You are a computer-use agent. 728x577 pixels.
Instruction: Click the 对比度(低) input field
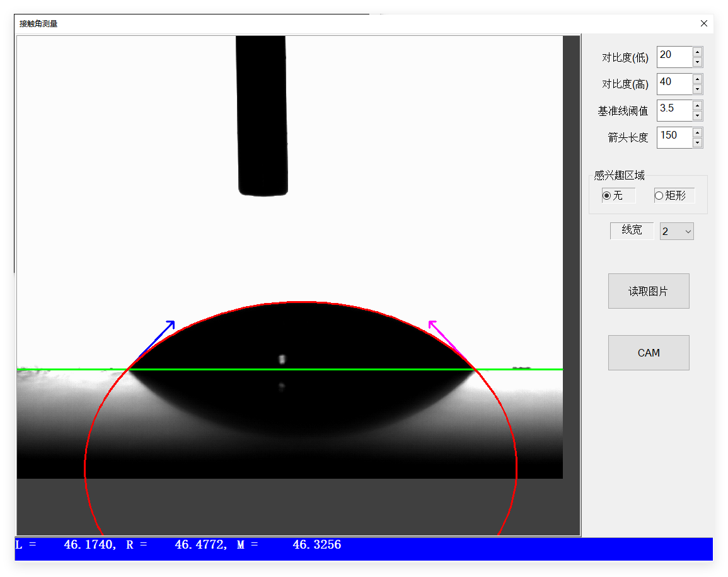(674, 57)
